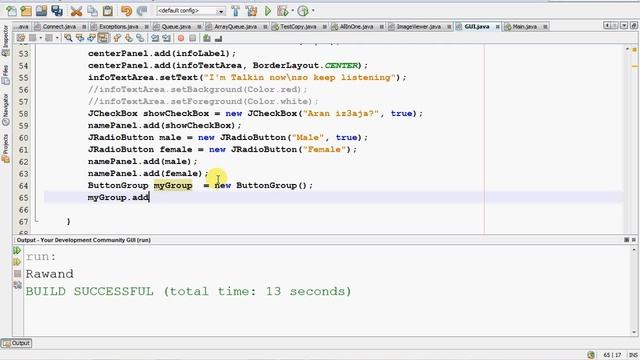640x360 pixels.
Task: Switch to the Connect.java tab
Action: 59,27
